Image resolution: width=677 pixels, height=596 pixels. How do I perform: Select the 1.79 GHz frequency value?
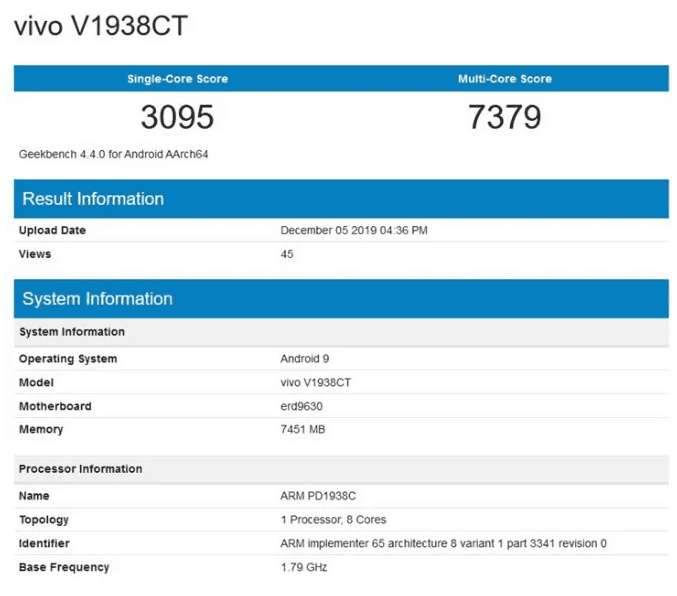[304, 567]
